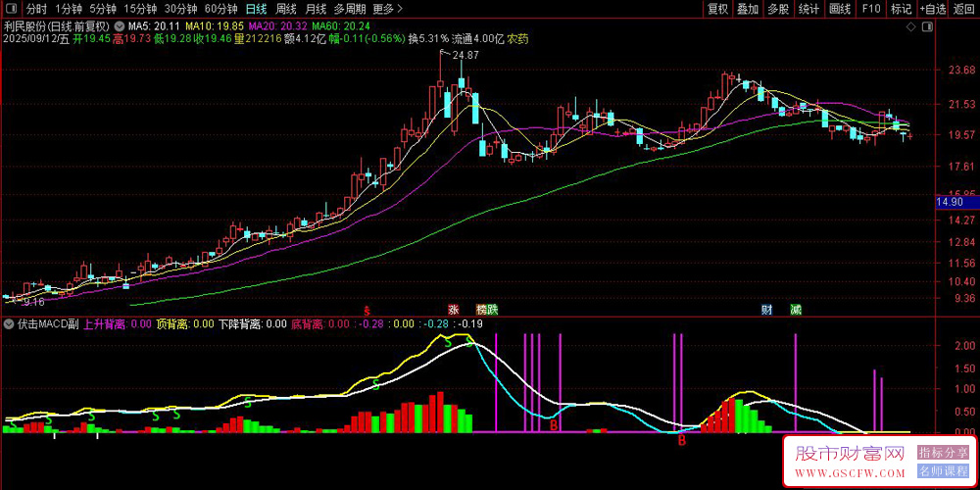Switch to the 30分钟 chart
The height and width of the screenshot is (490, 980).
tap(180, 9)
